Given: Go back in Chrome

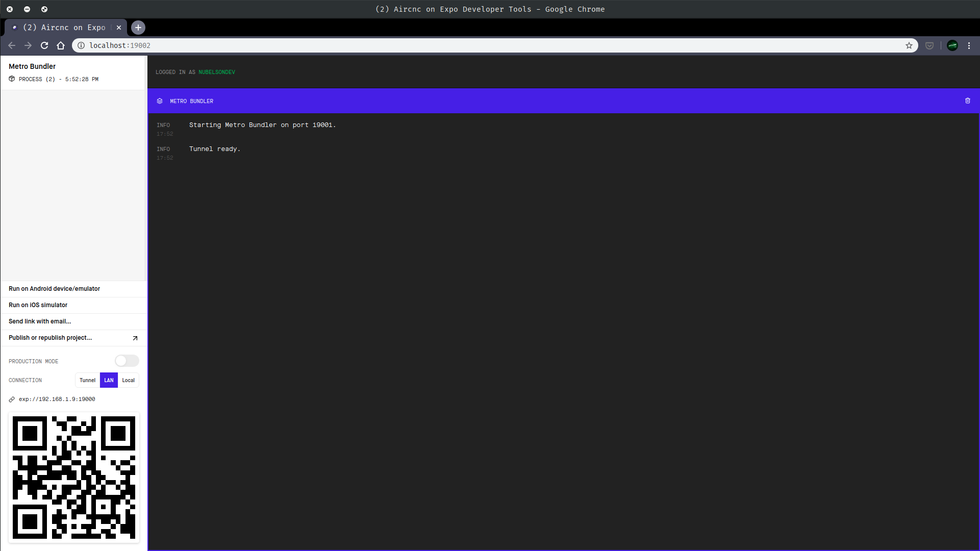Looking at the screenshot, I should click(12, 45).
